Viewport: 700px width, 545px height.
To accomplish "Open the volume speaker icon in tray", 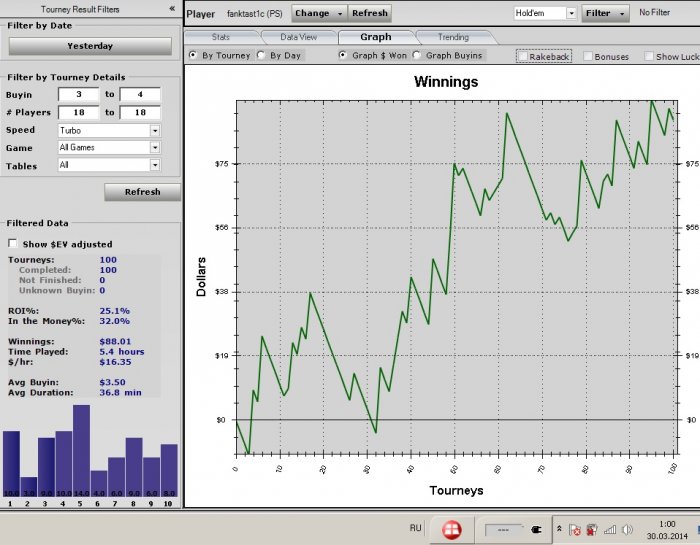I will click(x=626, y=529).
